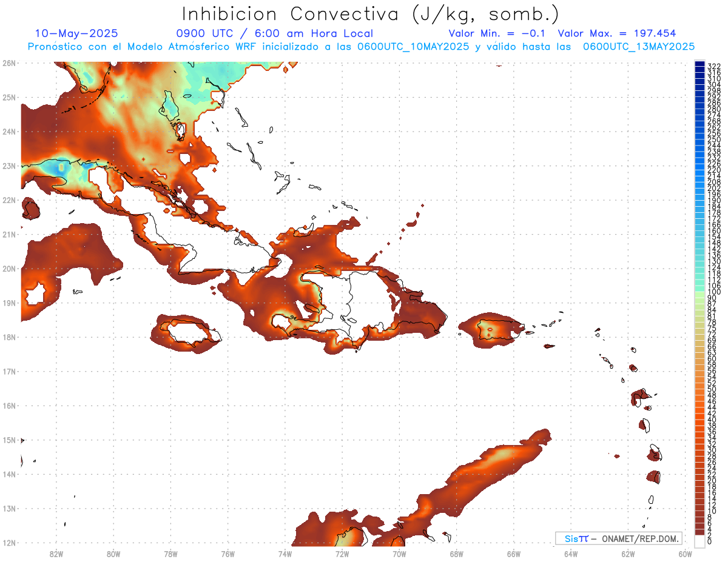
Task: Click the '24N' latitude label
Action: coord(8,132)
